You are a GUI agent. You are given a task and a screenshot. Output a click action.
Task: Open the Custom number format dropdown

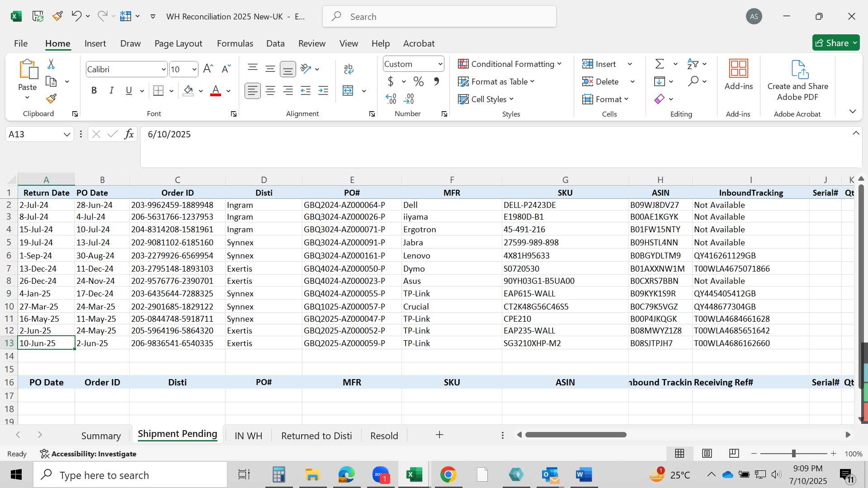440,64
